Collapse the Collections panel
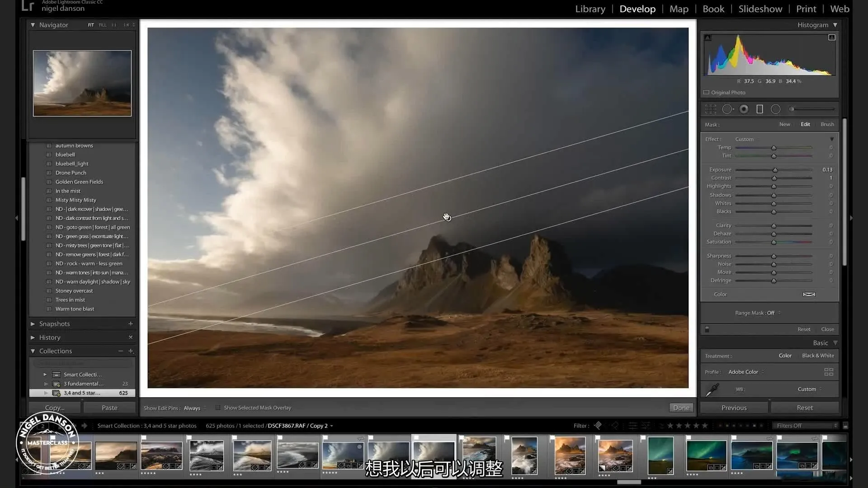This screenshot has height=488, width=868. [33, 351]
